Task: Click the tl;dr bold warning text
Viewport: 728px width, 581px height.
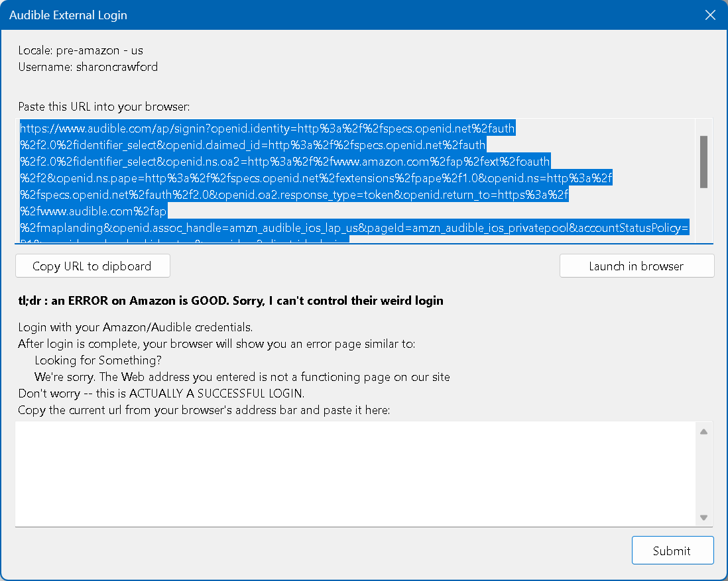Action: click(x=231, y=301)
